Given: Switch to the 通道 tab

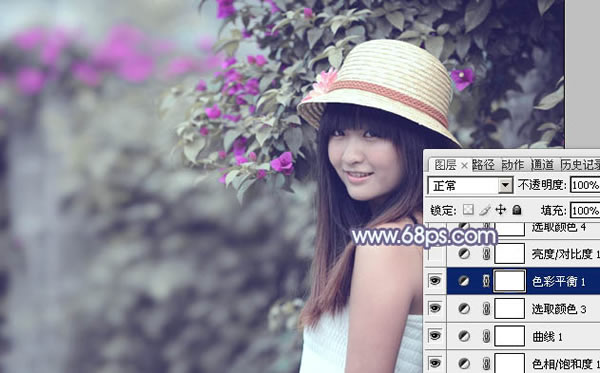Looking at the screenshot, I should click(542, 165).
